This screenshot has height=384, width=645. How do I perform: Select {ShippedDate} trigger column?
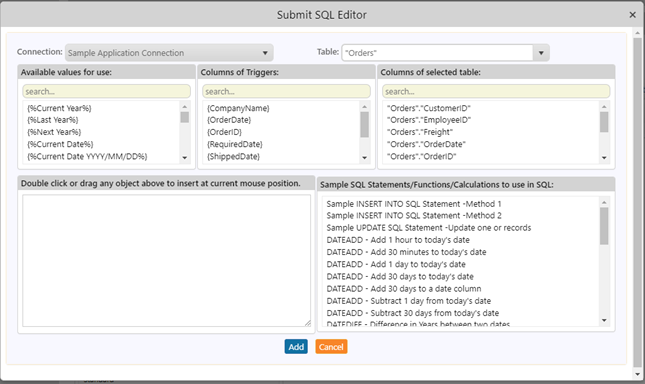(233, 156)
